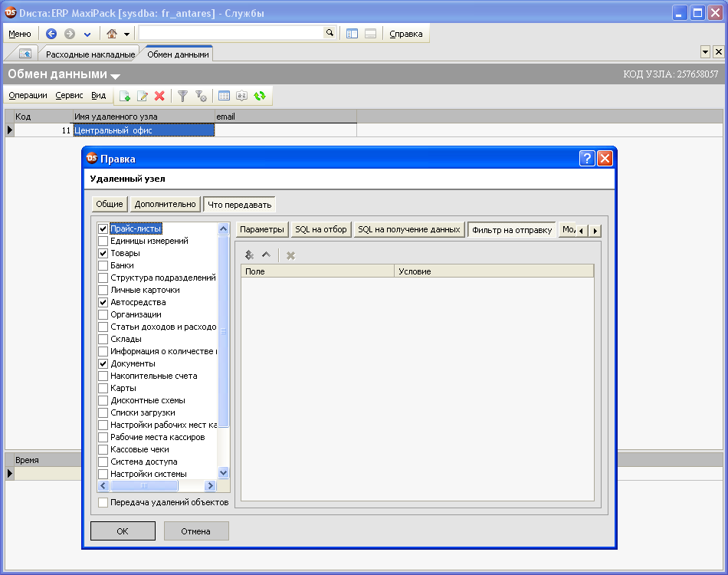Click the Отмена button
This screenshot has height=575, width=728.
[x=196, y=531]
